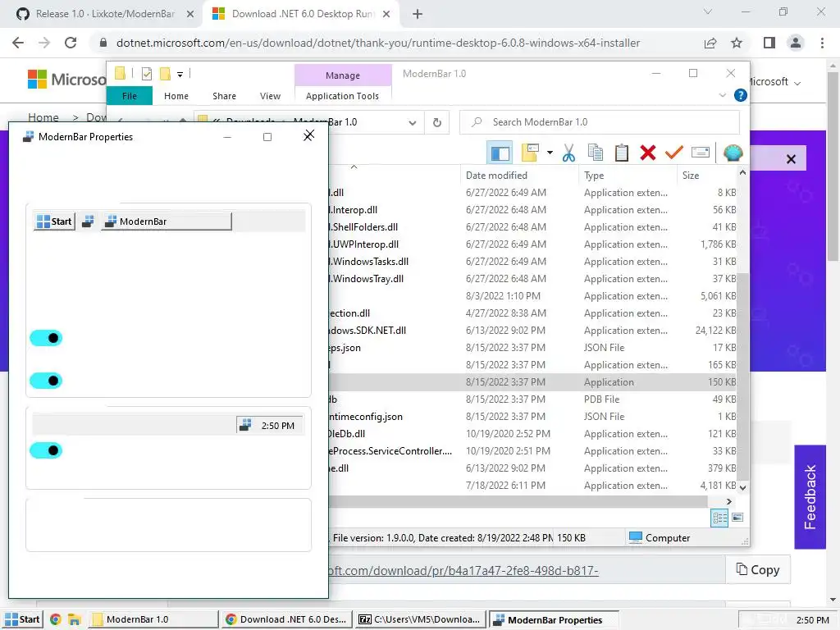The image size is (840, 630).
Task: Click the orange checkmark icon in Explorer toolbar
Action: pos(673,153)
